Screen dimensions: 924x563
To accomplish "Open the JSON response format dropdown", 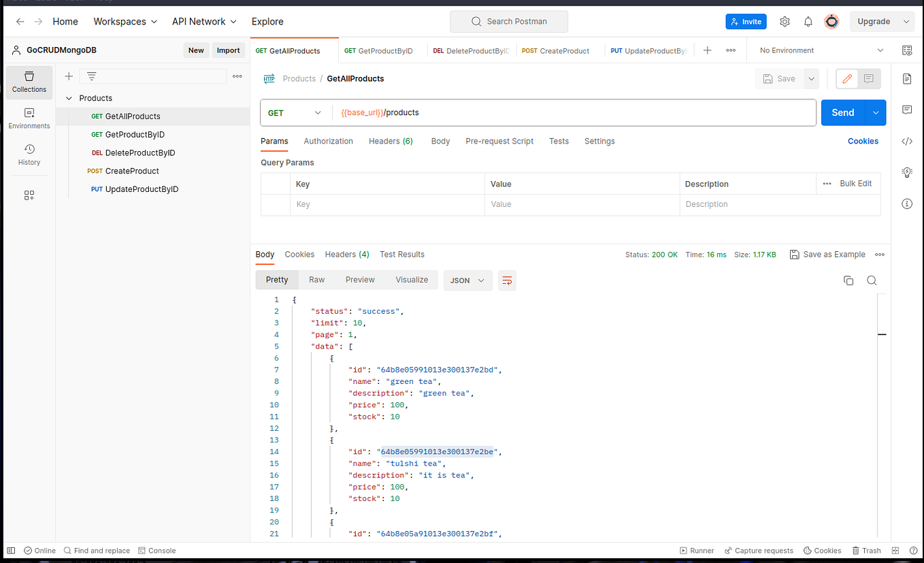I will (x=467, y=280).
